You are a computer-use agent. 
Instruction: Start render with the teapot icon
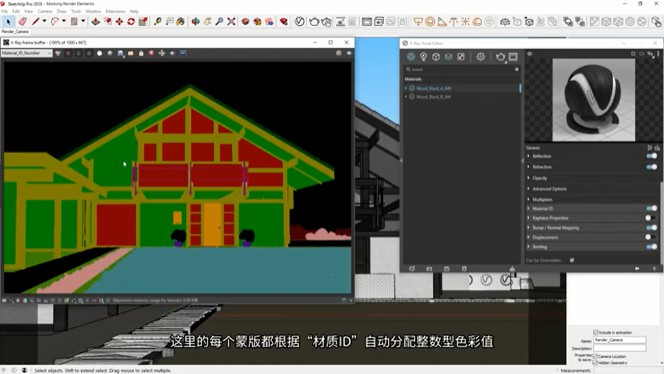coord(314,21)
